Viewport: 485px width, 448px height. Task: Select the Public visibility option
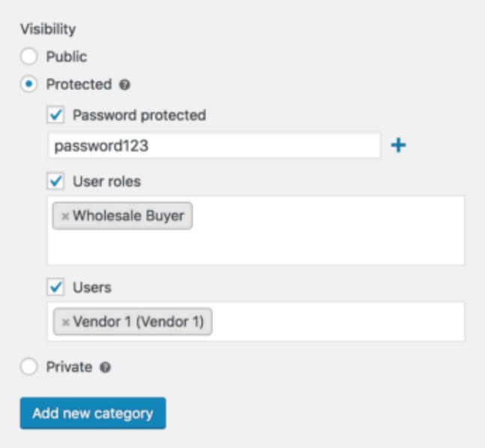28,56
